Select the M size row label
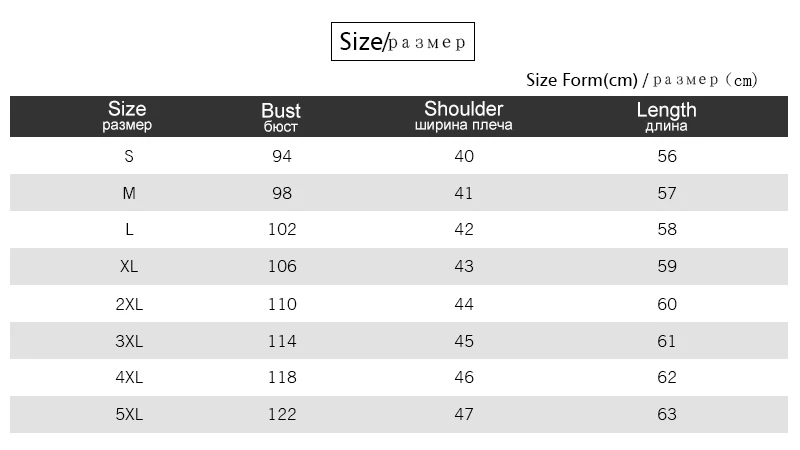Viewport: 800px width, 450px height. point(129,193)
